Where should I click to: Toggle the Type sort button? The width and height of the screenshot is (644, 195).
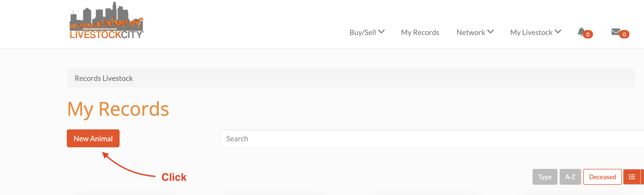point(545,177)
